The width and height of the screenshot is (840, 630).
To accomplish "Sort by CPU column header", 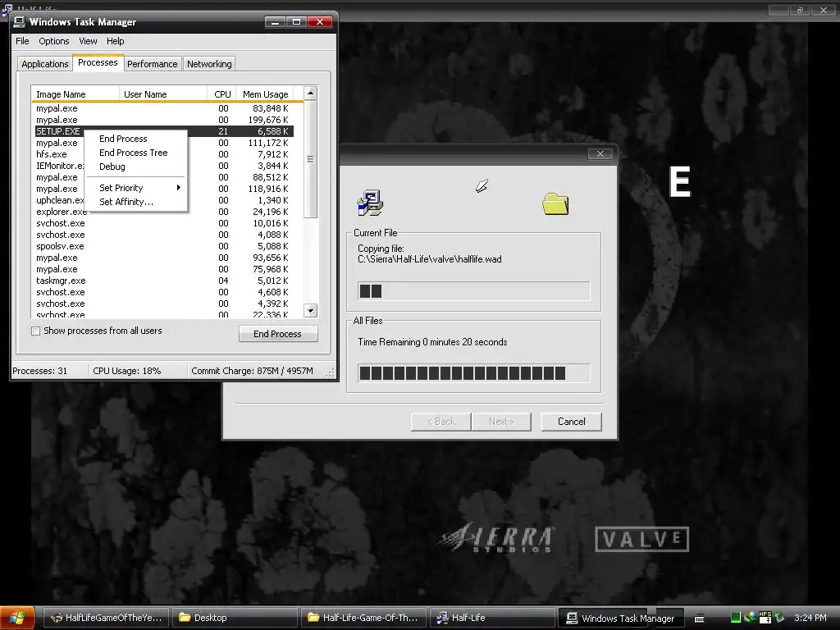I will [x=221, y=94].
